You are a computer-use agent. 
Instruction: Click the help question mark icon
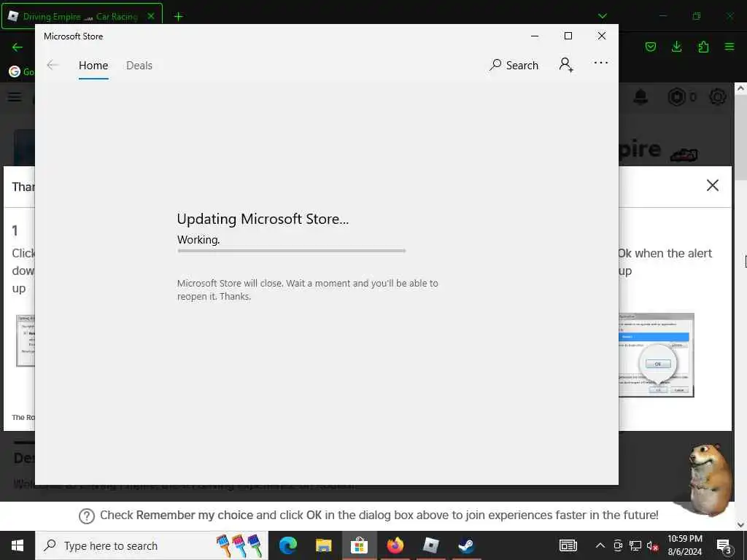(87, 516)
